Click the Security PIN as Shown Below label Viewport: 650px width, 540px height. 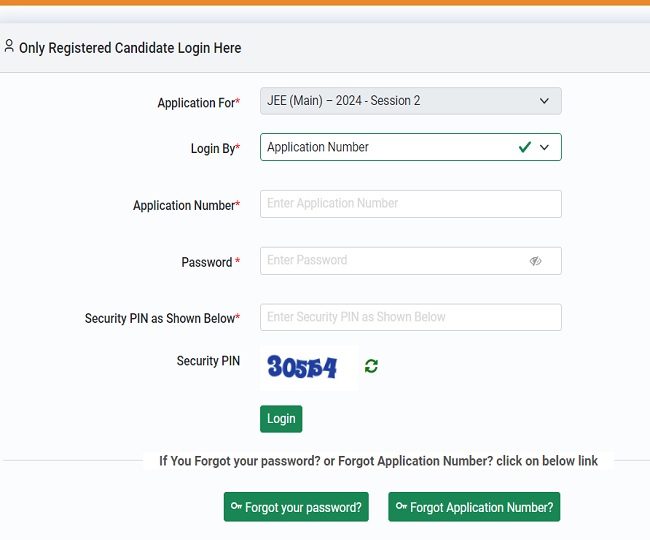[160, 318]
